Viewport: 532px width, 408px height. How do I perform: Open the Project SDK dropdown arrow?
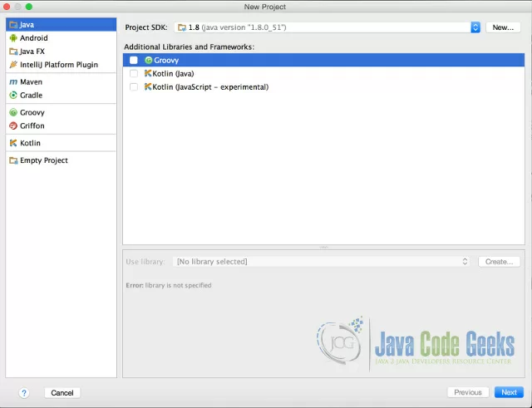(x=475, y=27)
